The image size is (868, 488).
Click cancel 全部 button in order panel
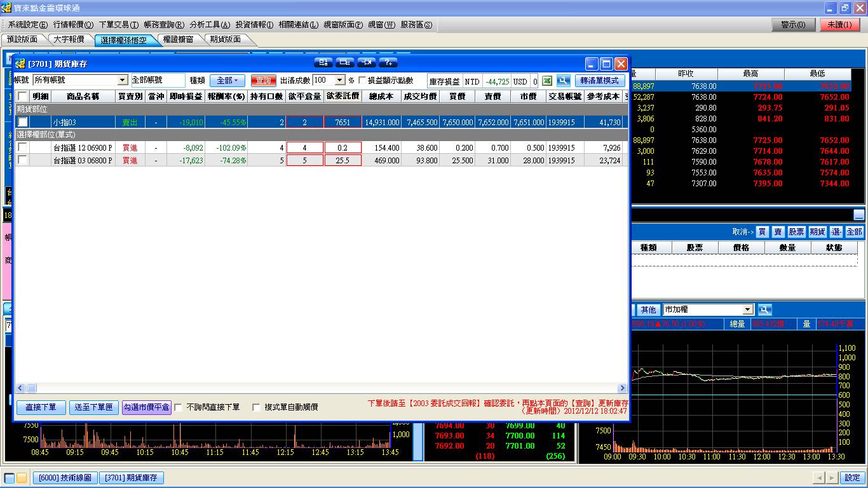click(x=855, y=232)
